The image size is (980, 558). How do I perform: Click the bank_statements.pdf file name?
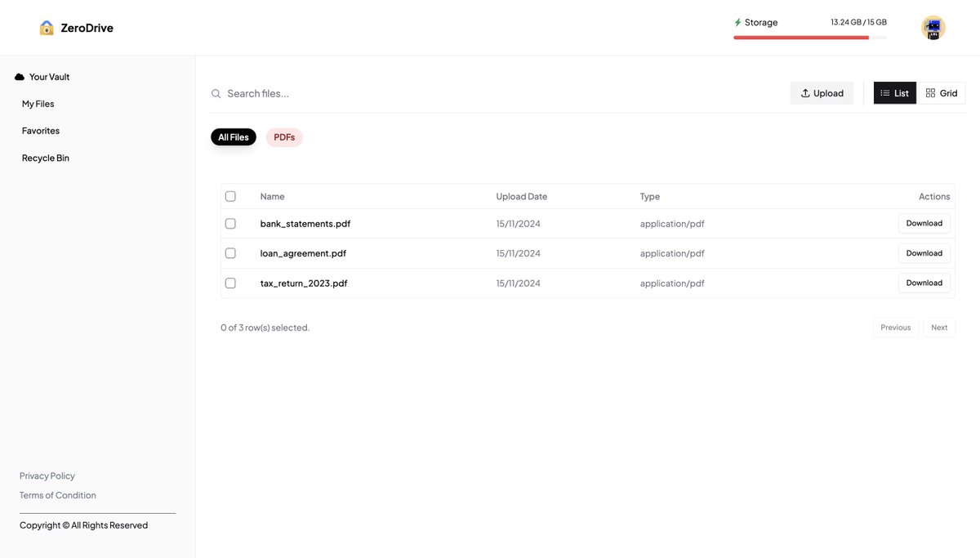click(305, 223)
